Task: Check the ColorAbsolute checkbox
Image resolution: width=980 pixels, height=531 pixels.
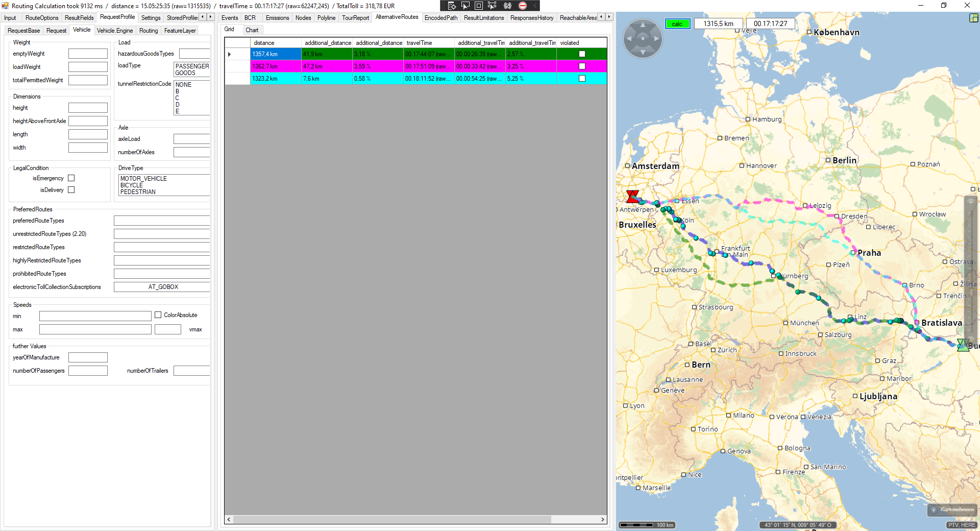Action: 158,315
